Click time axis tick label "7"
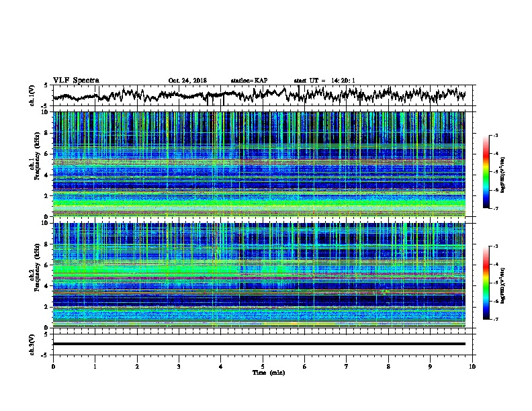532x411 pixels. [x=347, y=366]
